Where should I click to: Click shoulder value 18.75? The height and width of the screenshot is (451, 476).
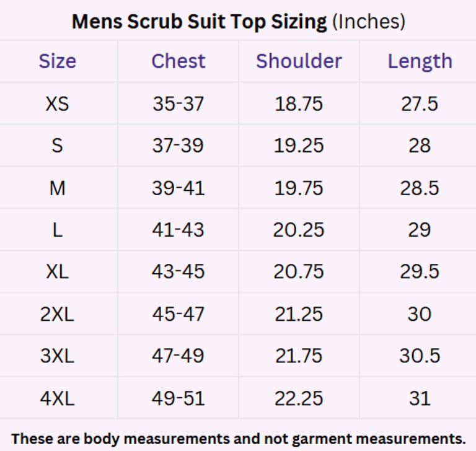pyautogui.click(x=299, y=103)
